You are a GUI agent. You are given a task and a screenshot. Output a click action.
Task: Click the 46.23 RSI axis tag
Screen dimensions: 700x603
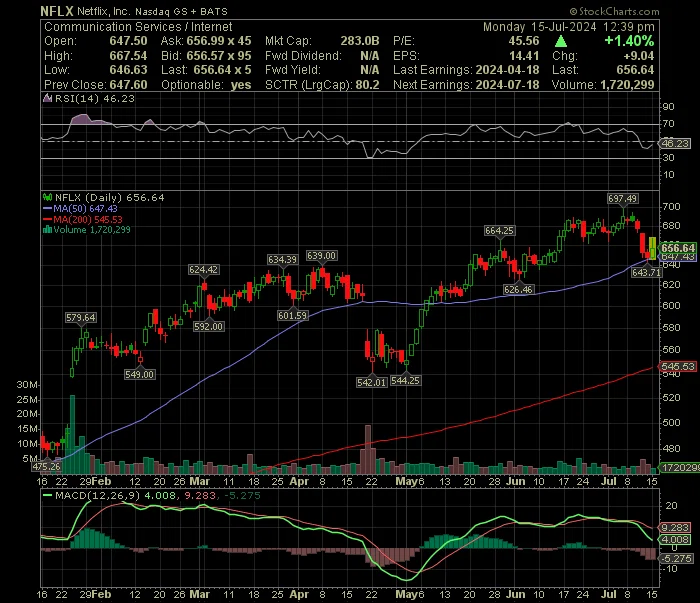point(675,144)
